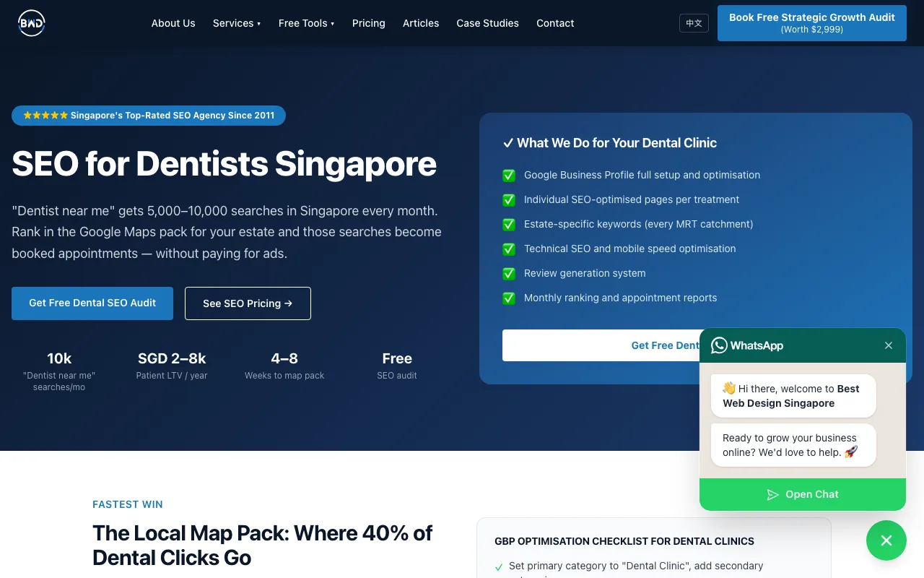Screen dimensions: 924x578
Task: Open the Contact page
Action: [x=555, y=23]
